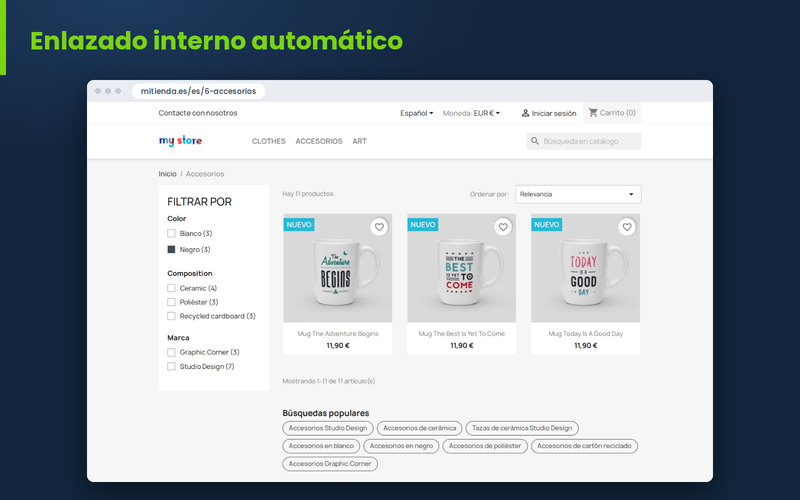Screen dimensions: 800x500
Task: Click the Color filter heading
Action: pyautogui.click(x=177, y=218)
